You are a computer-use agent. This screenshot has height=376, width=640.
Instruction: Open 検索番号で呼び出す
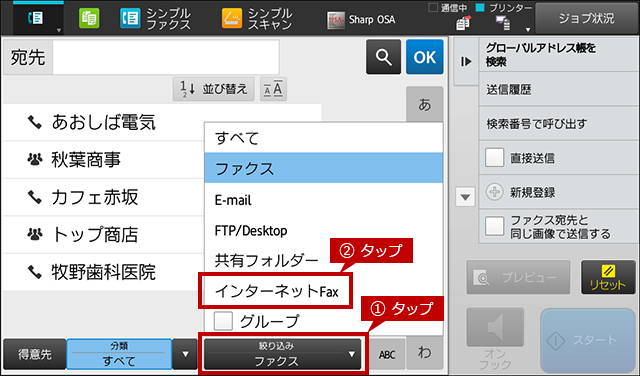point(558,124)
